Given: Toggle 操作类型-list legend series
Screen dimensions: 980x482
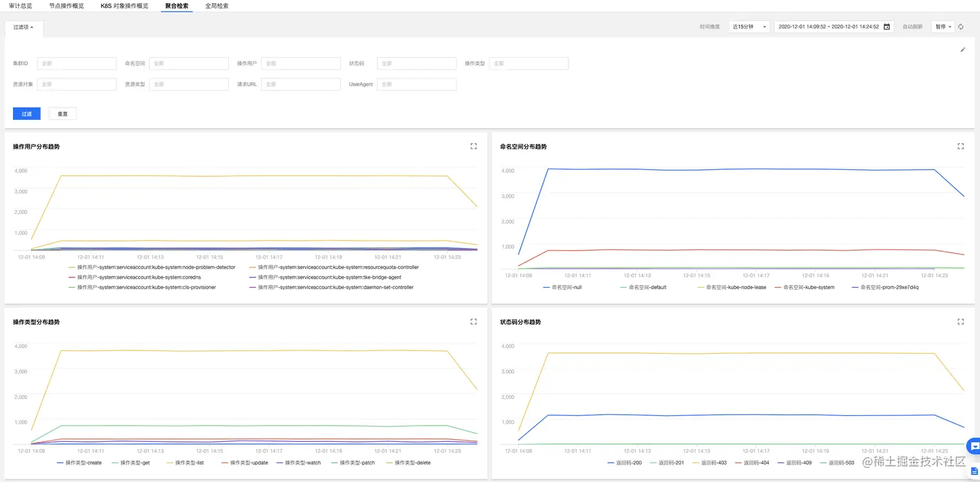Looking at the screenshot, I should click(x=185, y=463).
